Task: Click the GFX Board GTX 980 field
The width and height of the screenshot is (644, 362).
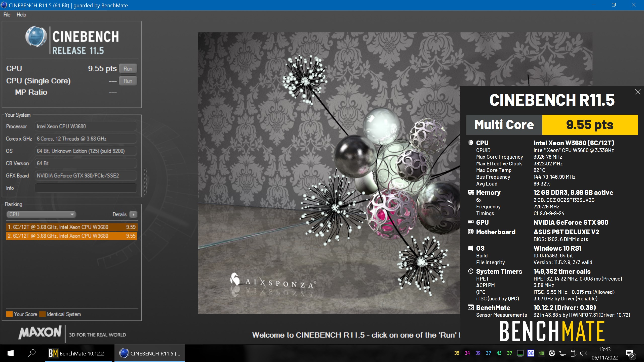Action: tap(86, 175)
